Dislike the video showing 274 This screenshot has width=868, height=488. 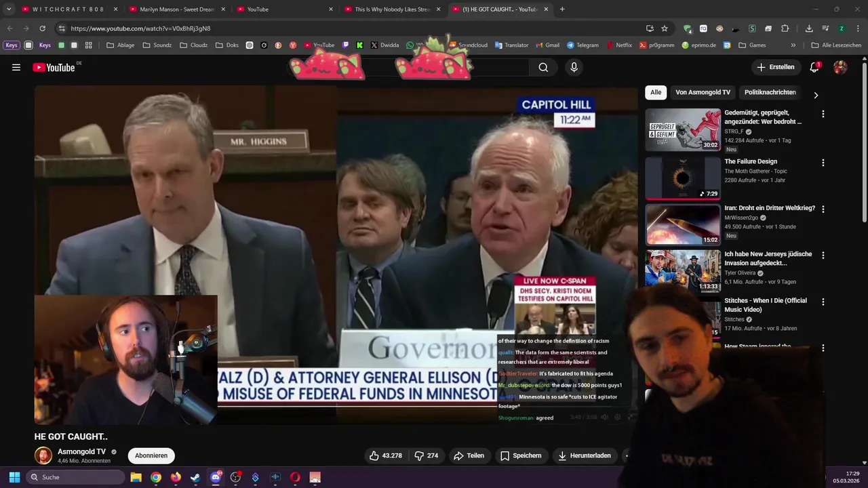427,455
